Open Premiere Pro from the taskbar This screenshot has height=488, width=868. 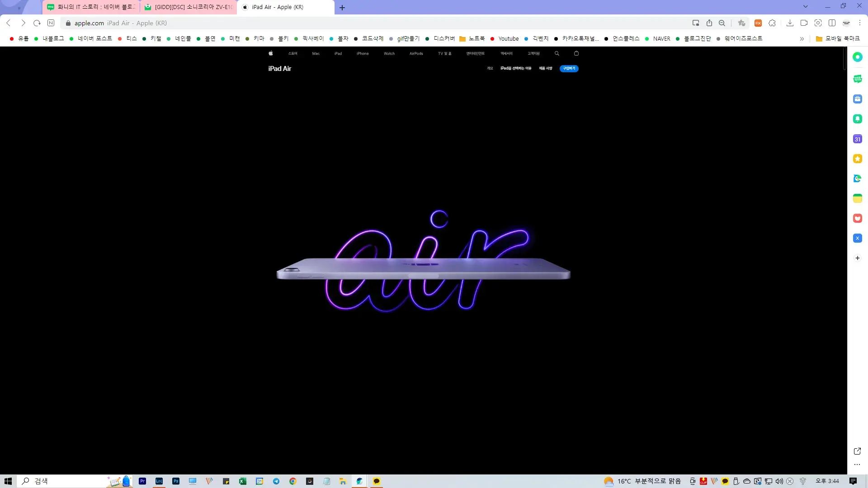point(142,481)
